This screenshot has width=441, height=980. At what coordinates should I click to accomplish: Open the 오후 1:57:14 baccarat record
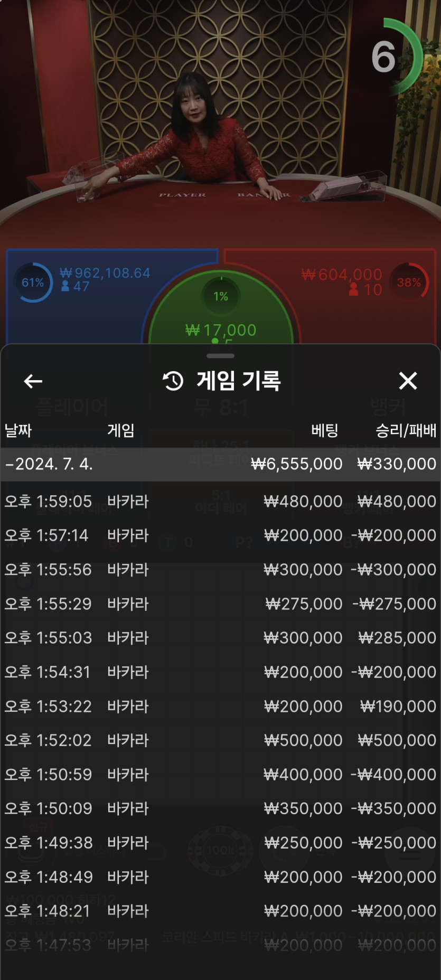click(x=220, y=535)
